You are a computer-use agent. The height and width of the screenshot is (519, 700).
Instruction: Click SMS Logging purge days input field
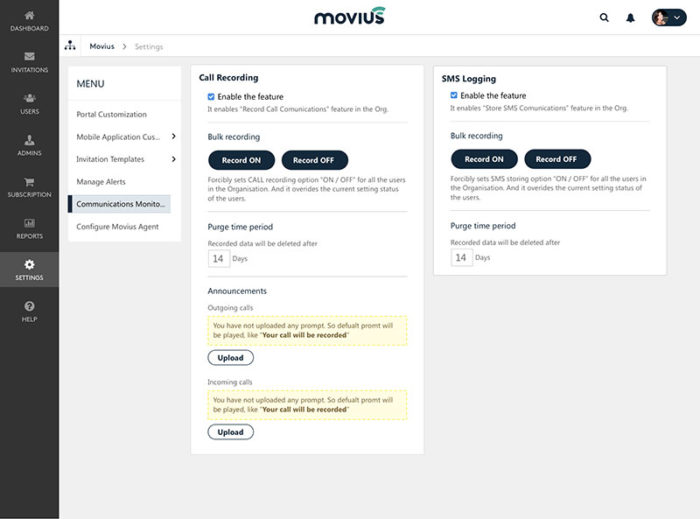(x=460, y=257)
